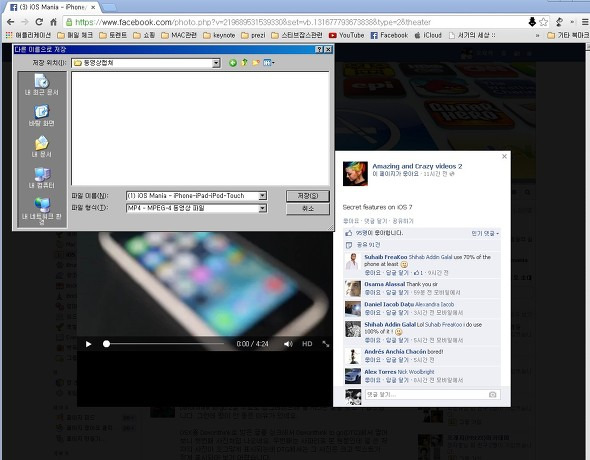The width and height of the screenshot is (590, 460).
Task: Click the video progress slider knob
Action: (x=106, y=344)
